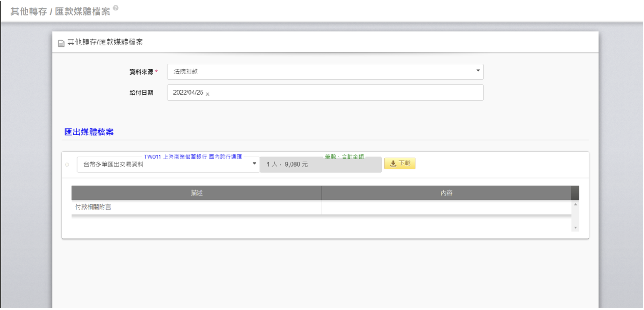Click the caret arrow of 資料來源 dropdown
The image size is (644, 310).
click(478, 71)
